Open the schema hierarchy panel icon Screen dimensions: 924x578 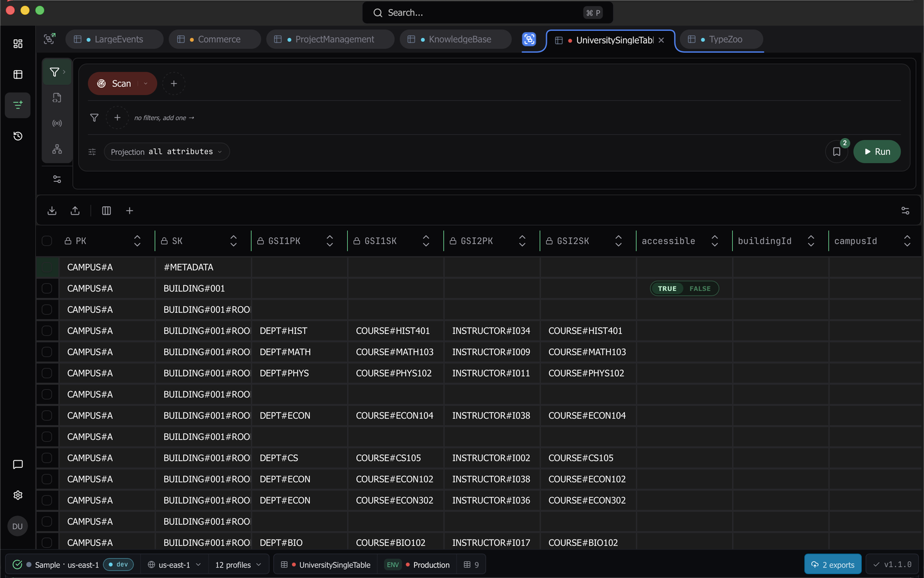(x=57, y=149)
